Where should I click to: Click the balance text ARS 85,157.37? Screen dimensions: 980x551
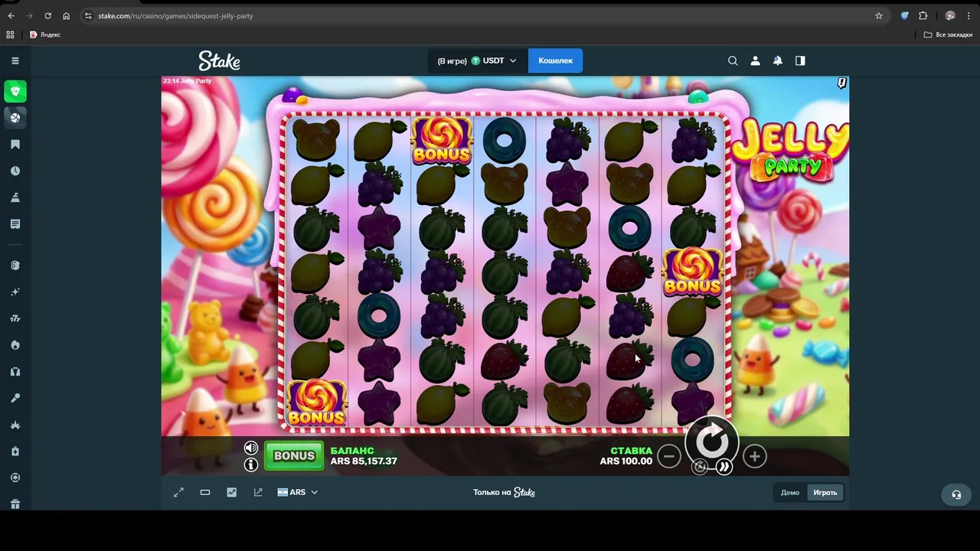[364, 461]
